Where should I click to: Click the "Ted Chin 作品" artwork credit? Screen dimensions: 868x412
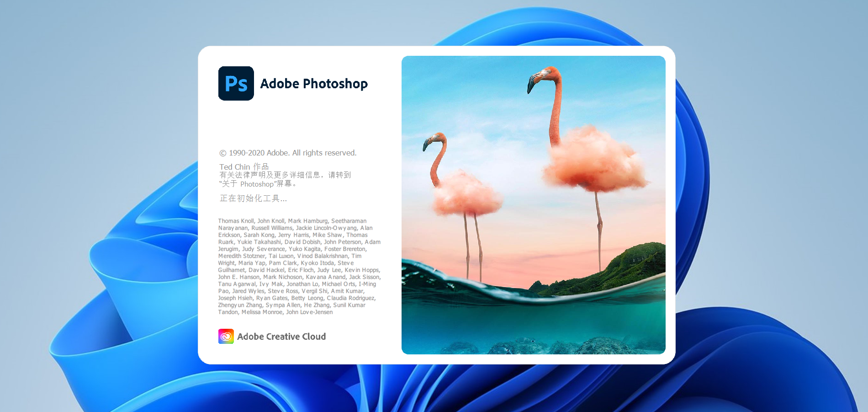pyautogui.click(x=244, y=166)
